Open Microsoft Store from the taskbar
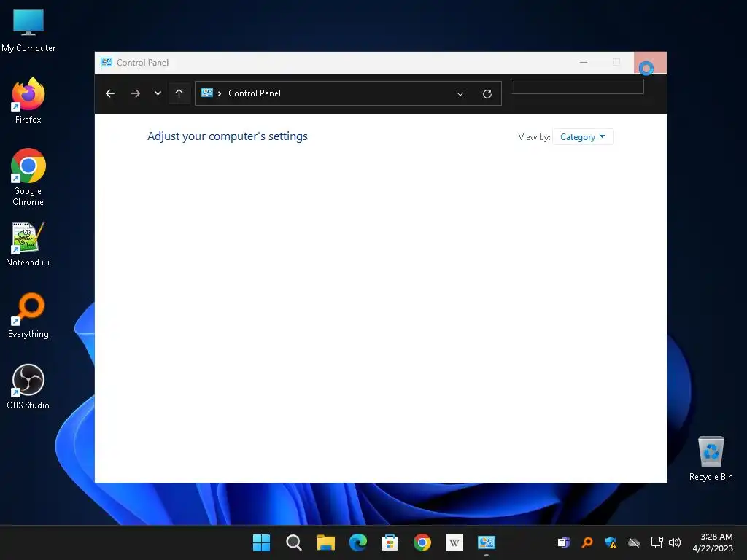The height and width of the screenshot is (560, 747). point(390,542)
